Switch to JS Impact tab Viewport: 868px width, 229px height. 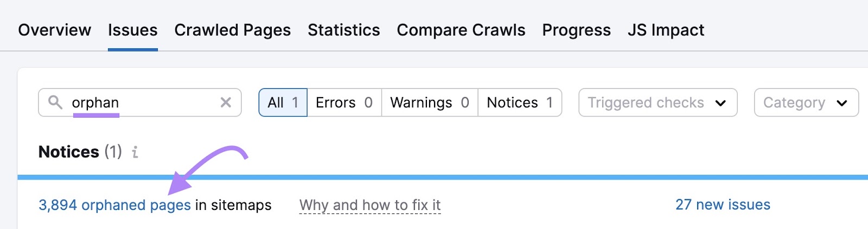(666, 30)
